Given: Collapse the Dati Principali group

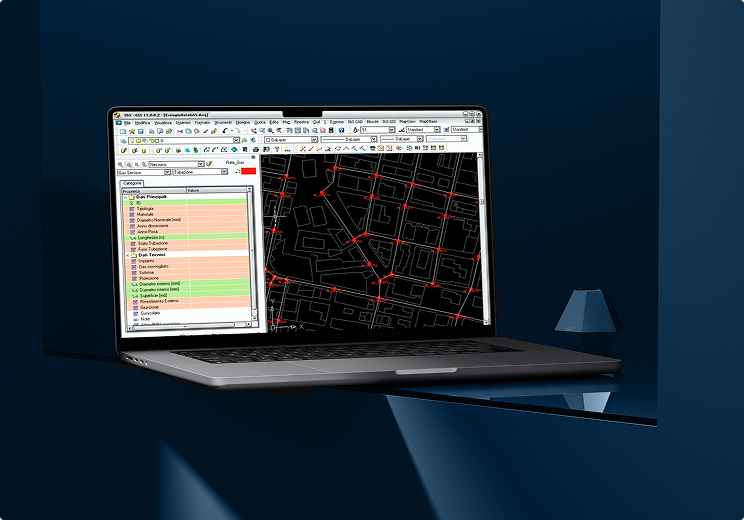Looking at the screenshot, I should (124, 196).
